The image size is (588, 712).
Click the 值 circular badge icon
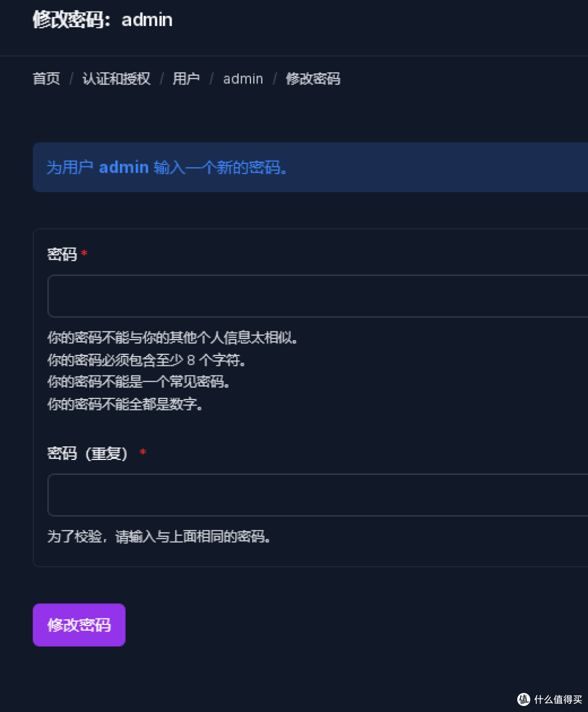click(523, 699)
